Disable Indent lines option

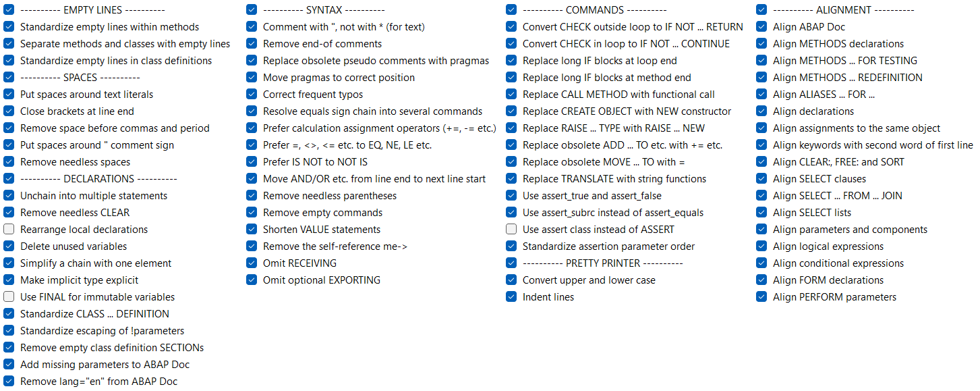(511, 297)
